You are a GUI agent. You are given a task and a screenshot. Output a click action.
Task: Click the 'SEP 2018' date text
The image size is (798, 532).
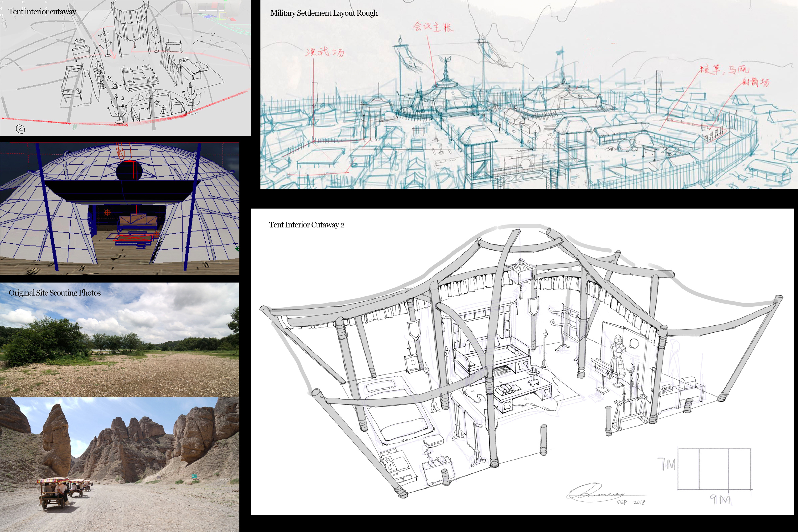tap(631, 502)
